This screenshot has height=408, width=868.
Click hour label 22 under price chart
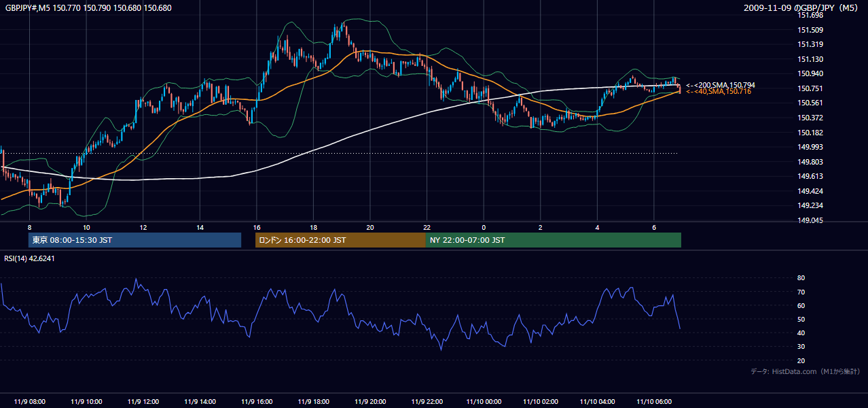pyautogui.click(x=427, y=227)
